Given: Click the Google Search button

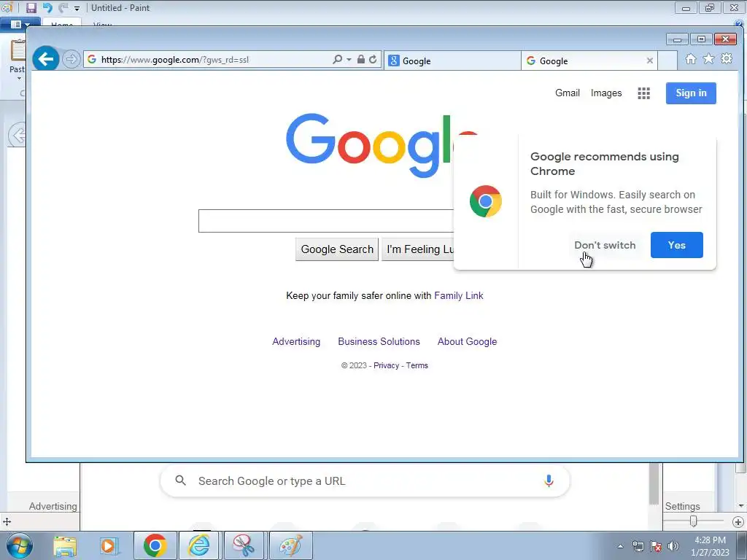Looking at the screenshot, I should (337, 249).
